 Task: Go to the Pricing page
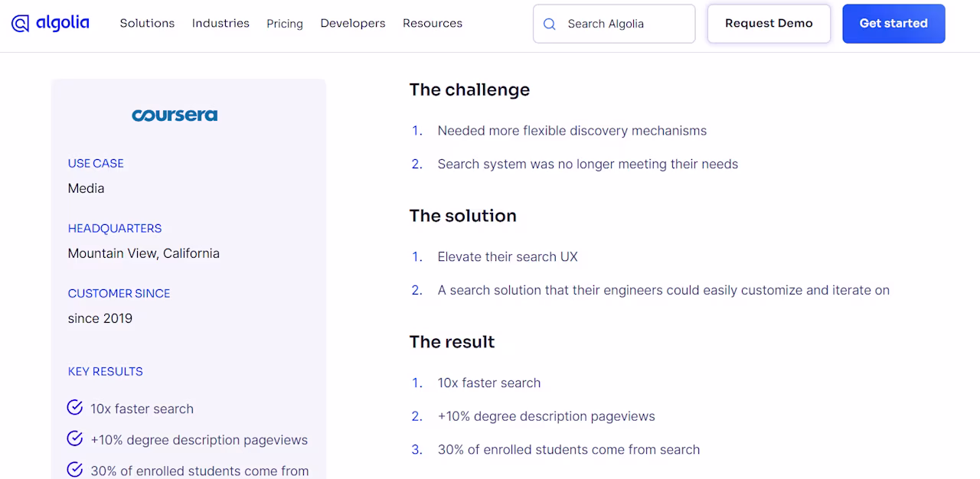tap(285, 24)
